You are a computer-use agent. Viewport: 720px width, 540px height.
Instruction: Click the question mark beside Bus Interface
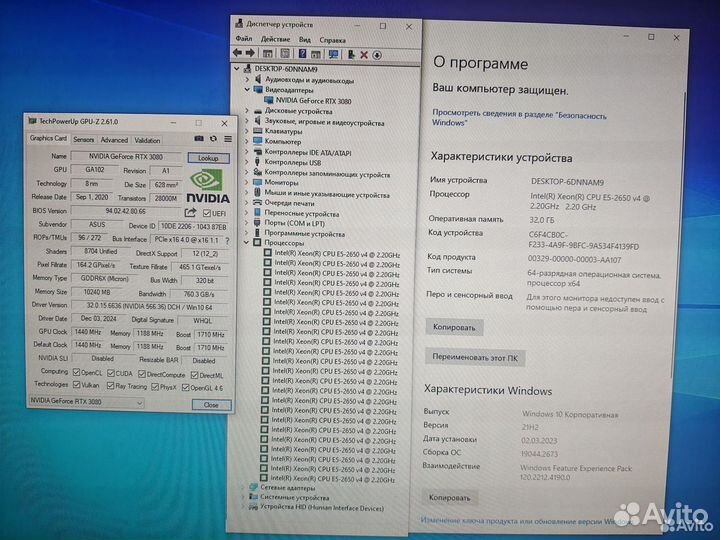[227, 240]
